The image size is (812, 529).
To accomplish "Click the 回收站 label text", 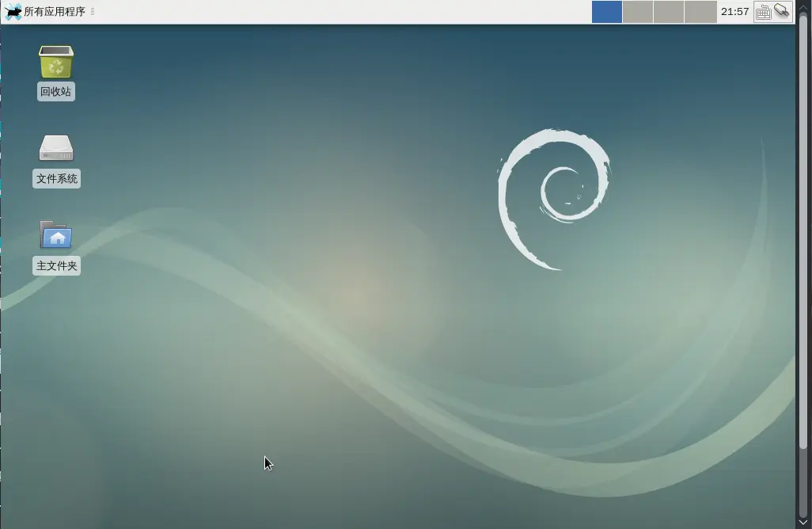I will 56,92.
